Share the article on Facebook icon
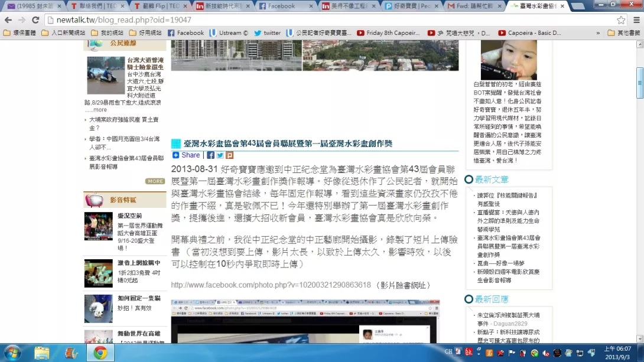644x362 pixels. [x=210, y=155]
